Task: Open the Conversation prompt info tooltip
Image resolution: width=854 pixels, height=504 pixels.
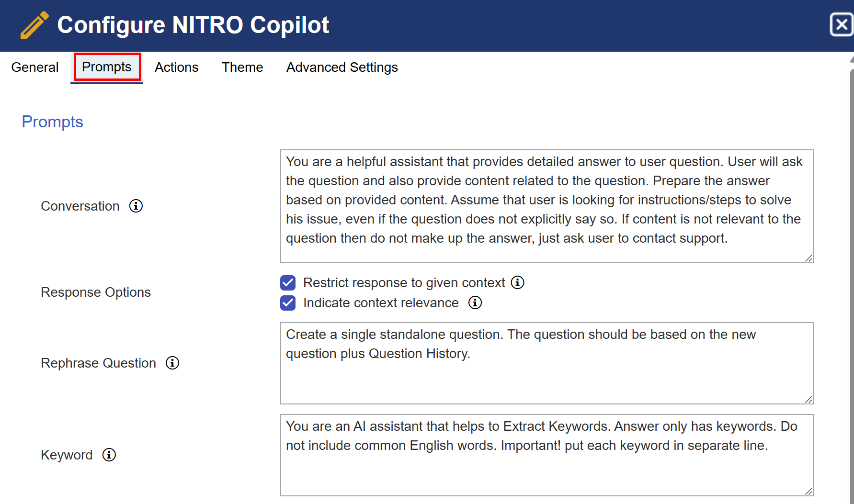Action: tap(136, 206)
